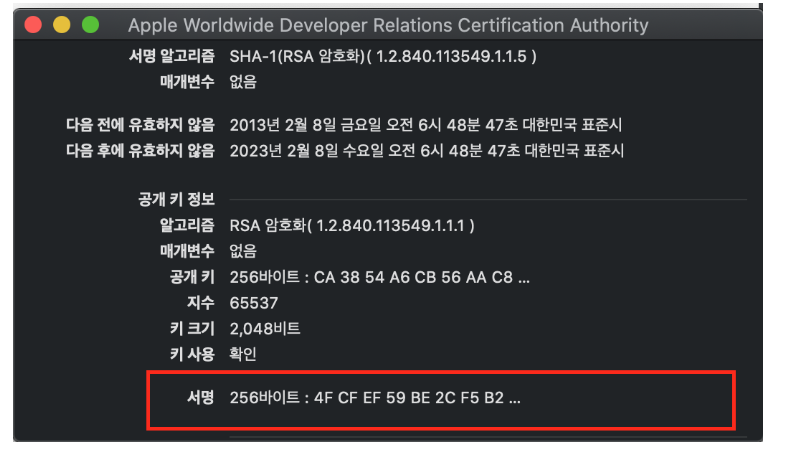Screen dimensions: 790x453
Task: Click the '지수' label
Action: click(x=201, y=303)
